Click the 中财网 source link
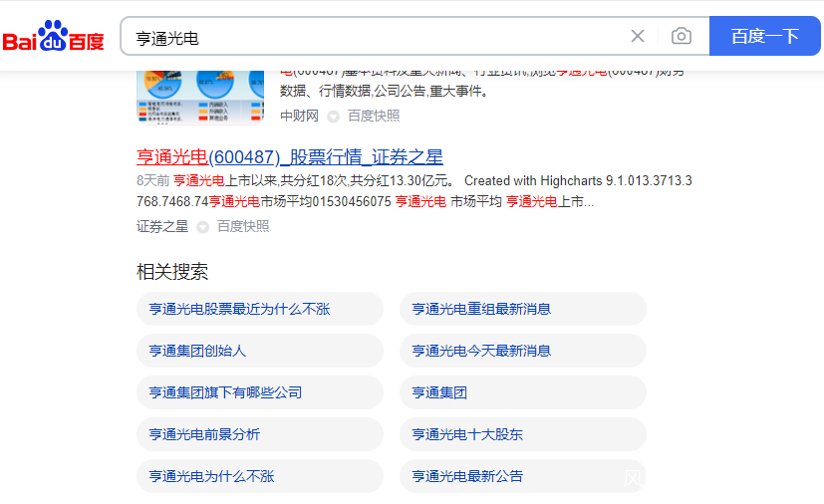 point(299,116)
